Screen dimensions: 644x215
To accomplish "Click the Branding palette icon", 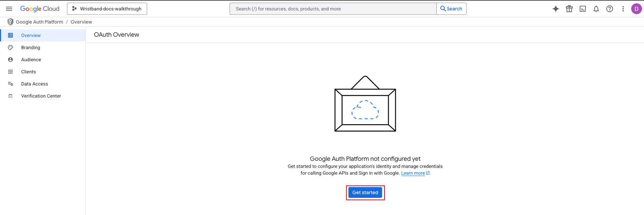I will coord(10,47).
